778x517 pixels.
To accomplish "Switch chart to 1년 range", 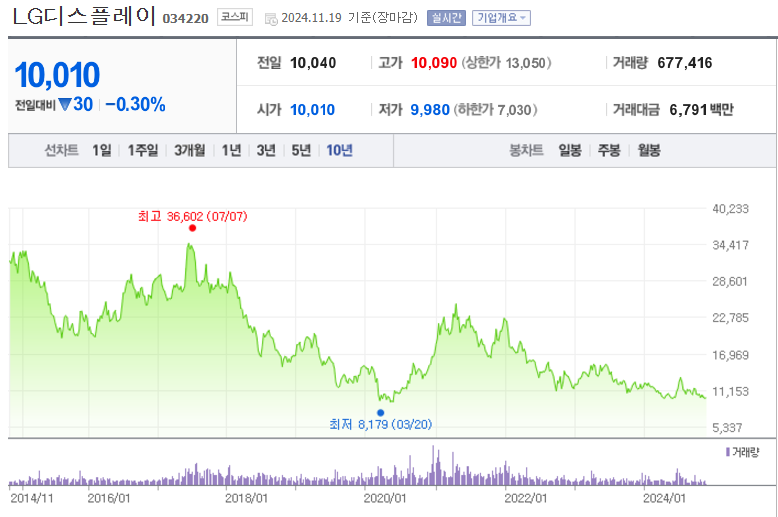I will coord(231,150).
